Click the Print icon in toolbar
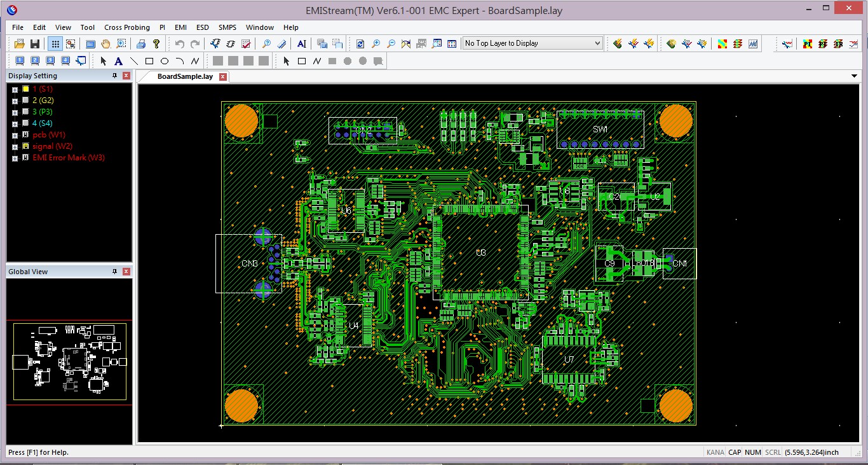Image resolution: width=868 pixels, height=465 pixels. coord(141,44)
